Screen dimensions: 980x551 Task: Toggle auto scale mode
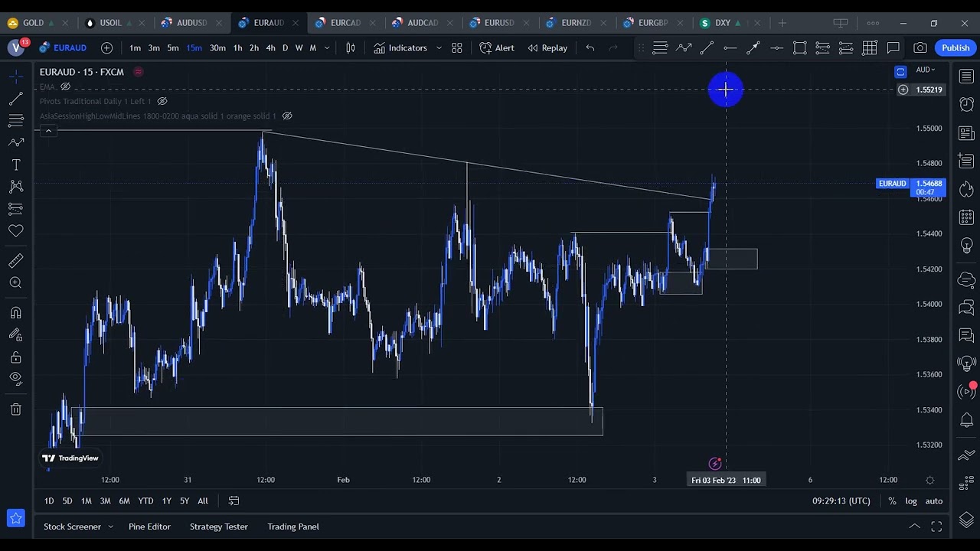(x=934, y=501)
